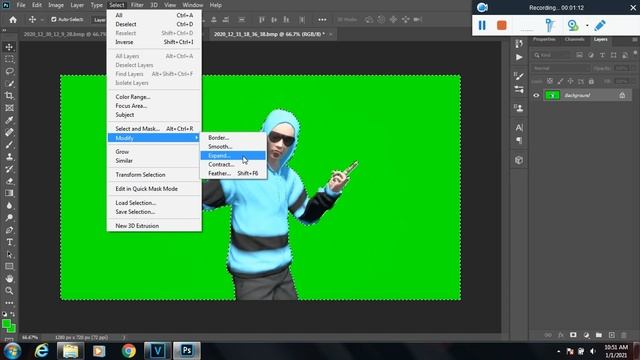Add a layer mask button
This screenshot has width=640, height=360.
click(x=573, y=335)
